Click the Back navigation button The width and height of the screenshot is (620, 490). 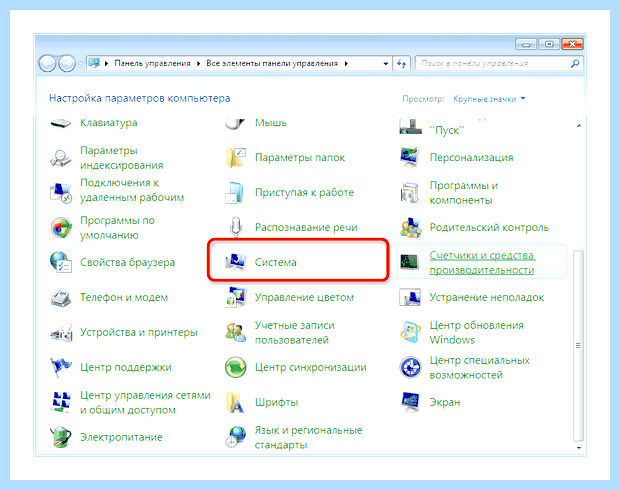pos(47,64)
